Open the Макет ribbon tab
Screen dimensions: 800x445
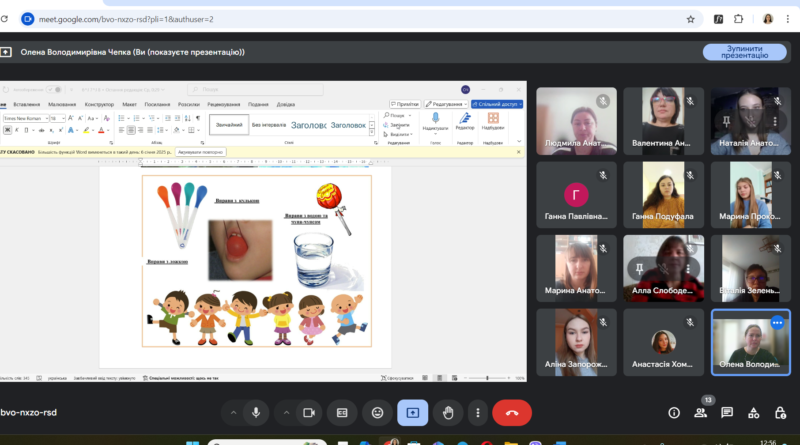[129, 104]
